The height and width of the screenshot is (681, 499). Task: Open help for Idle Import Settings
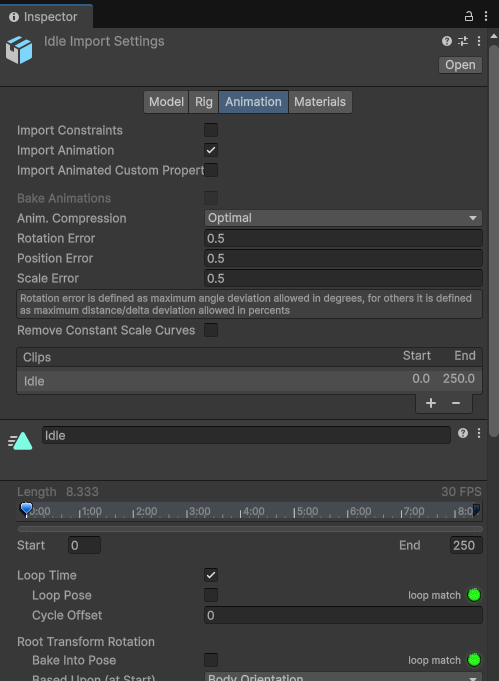[x=447, y=41]
